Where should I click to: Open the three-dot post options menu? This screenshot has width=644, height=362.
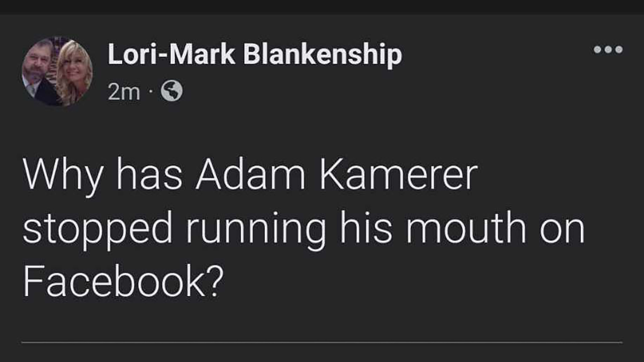coord(608,49)
